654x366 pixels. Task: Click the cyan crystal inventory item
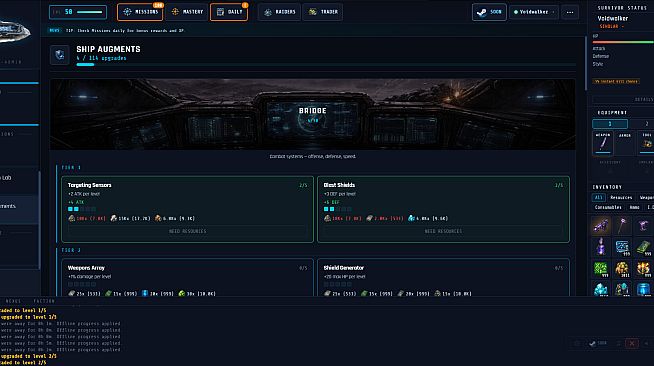(x=601, y=288)
